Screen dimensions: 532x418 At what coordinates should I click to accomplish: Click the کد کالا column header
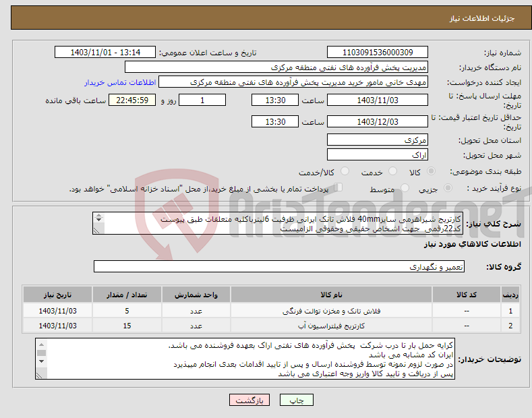(x=467, y=295)
